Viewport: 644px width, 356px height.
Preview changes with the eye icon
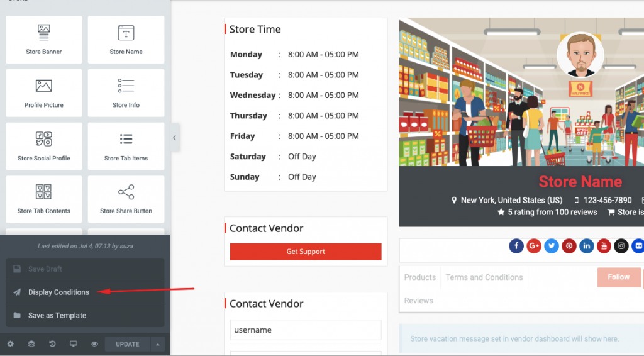point(94,344)
